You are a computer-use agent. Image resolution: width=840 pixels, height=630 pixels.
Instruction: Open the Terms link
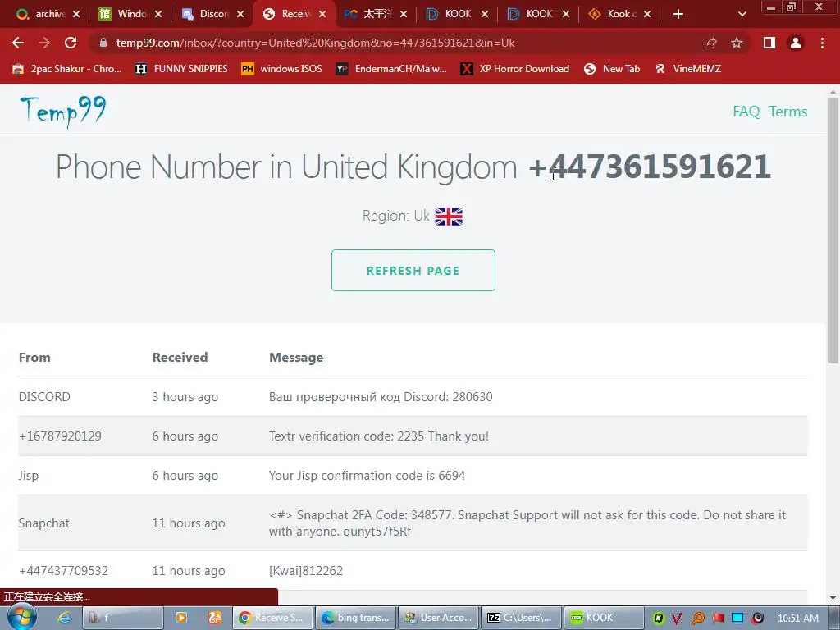pos(788,112)
